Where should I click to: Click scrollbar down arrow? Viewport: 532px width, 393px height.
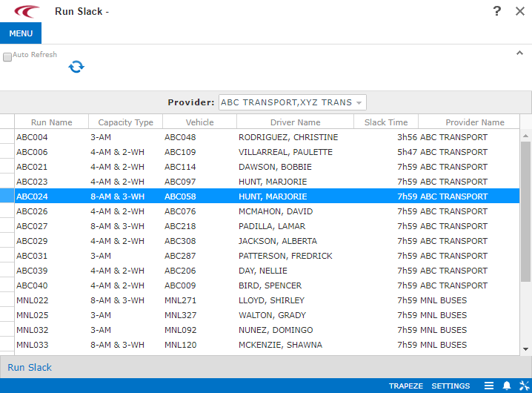(x=525, y=349)
